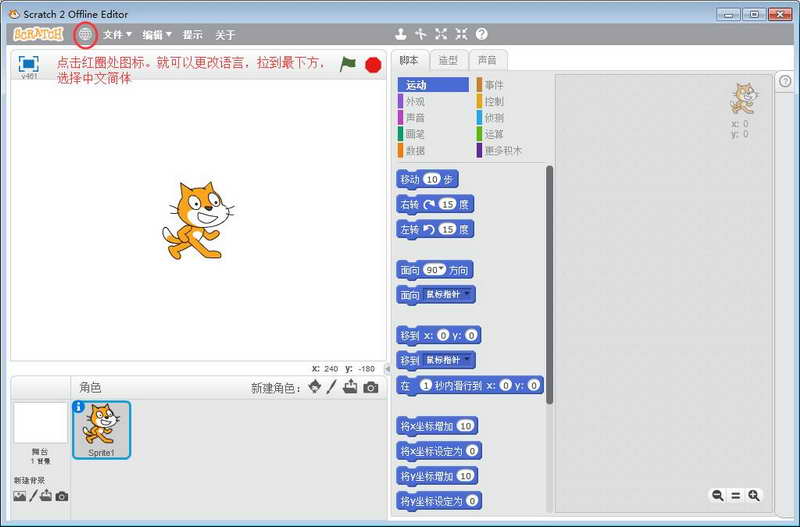Click the red stop sign
The image size is (800, 527).
click(373, 65)
